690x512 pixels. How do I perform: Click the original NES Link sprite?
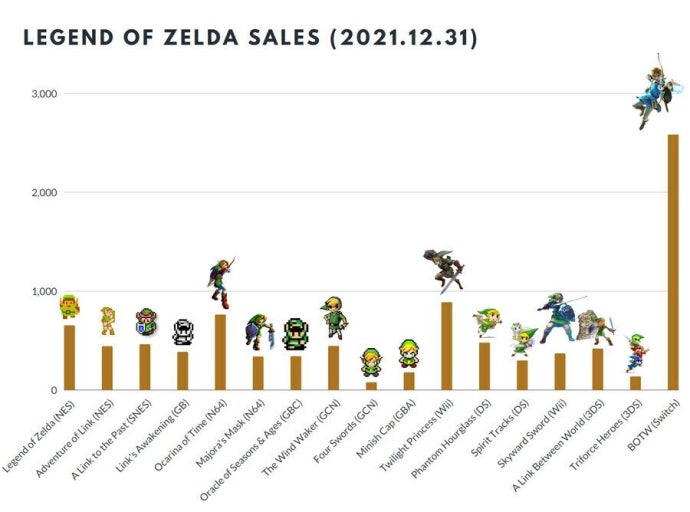69,306
